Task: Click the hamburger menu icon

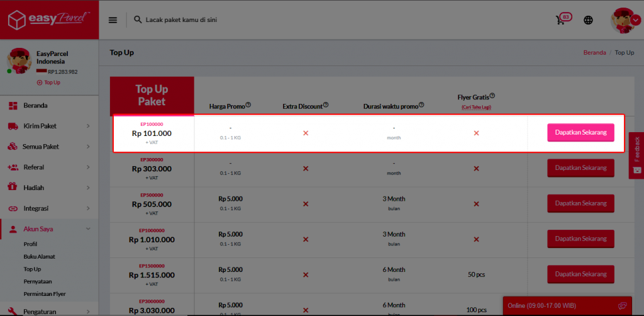Action: click(113, 20)
